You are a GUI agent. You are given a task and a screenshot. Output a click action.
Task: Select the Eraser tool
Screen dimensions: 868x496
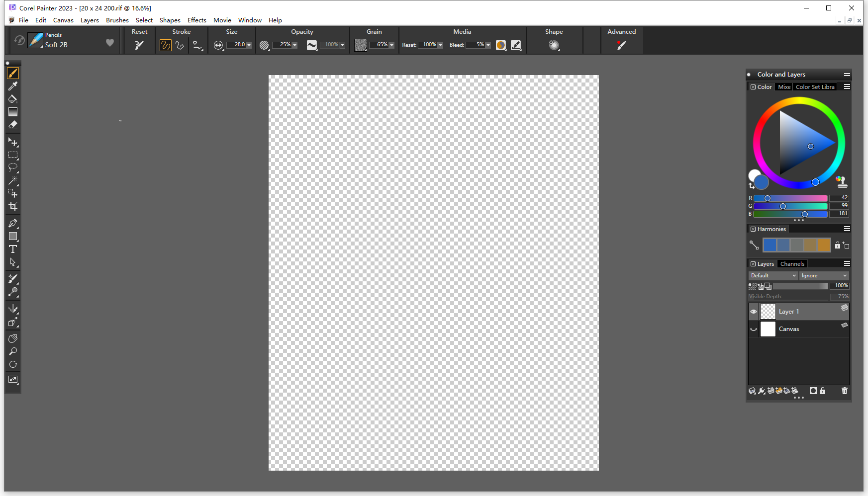pos(13,125)
